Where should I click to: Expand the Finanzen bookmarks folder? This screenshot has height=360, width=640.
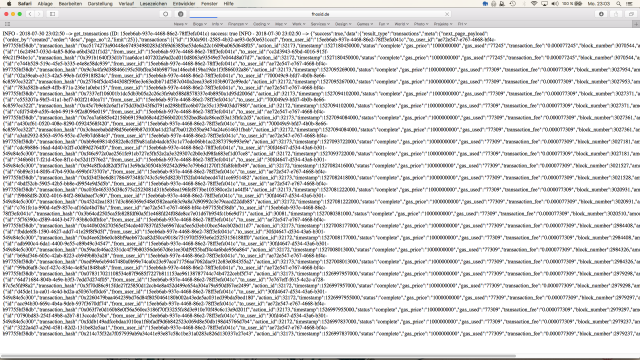238,24
